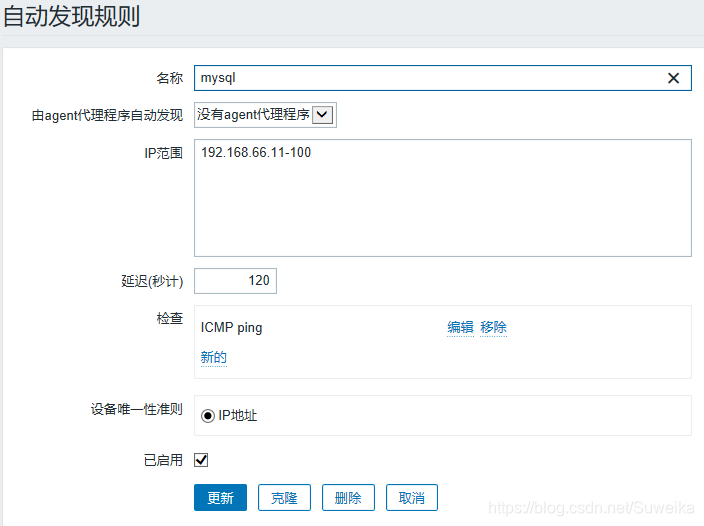Click 编辑 link for ICMP ping check
The height and width of the screenshot is (526, 704).
(460, 327)
